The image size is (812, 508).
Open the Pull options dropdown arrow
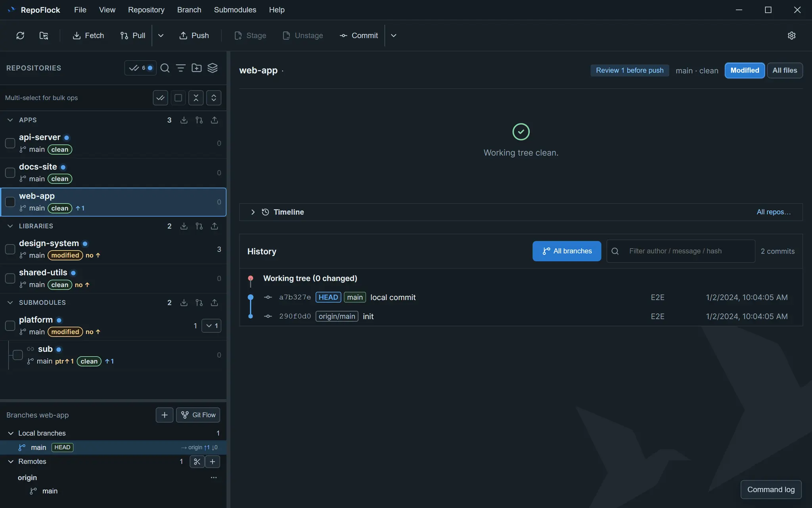(161, 36)
